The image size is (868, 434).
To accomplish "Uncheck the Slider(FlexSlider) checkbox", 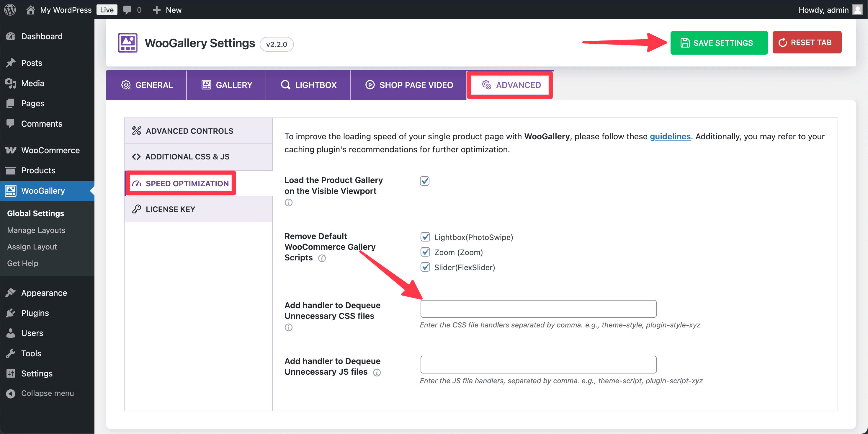I will pos(425,267).
